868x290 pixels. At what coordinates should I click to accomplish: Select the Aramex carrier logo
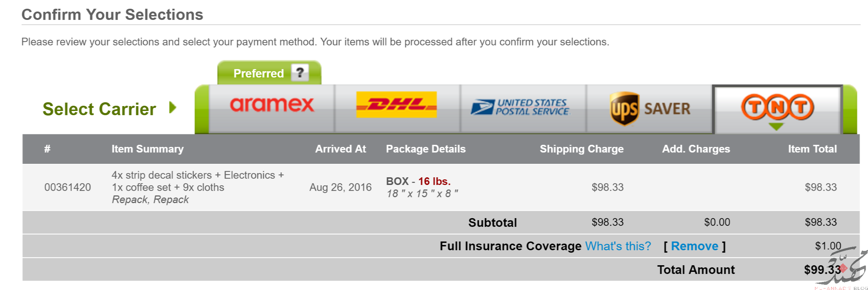[x=272, y=105]
